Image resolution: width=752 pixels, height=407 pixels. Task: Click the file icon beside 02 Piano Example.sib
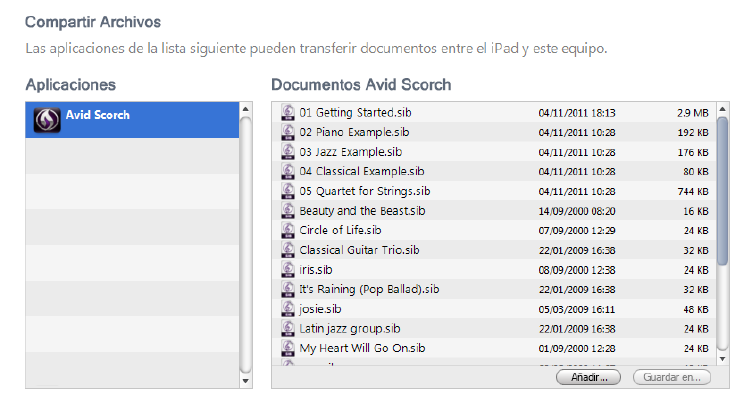pos(288,132)
